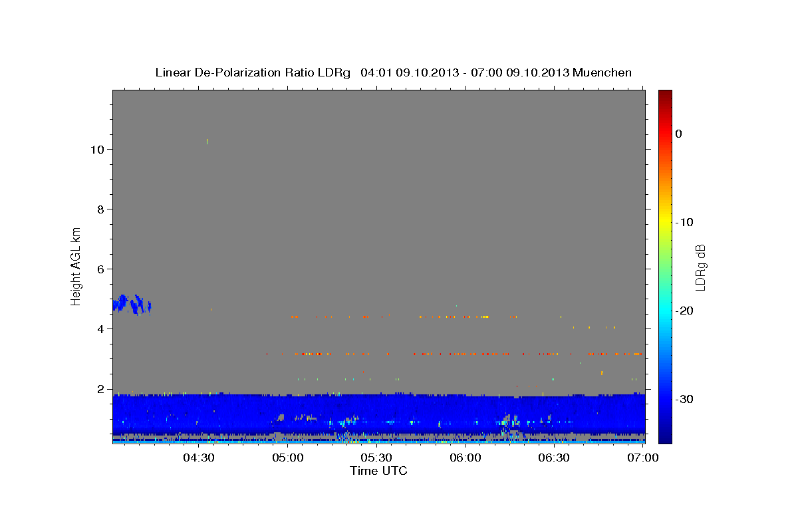This screenshot has width=798, height=532.
Task: Click the colorbar value -10
Action: (685, 222)
